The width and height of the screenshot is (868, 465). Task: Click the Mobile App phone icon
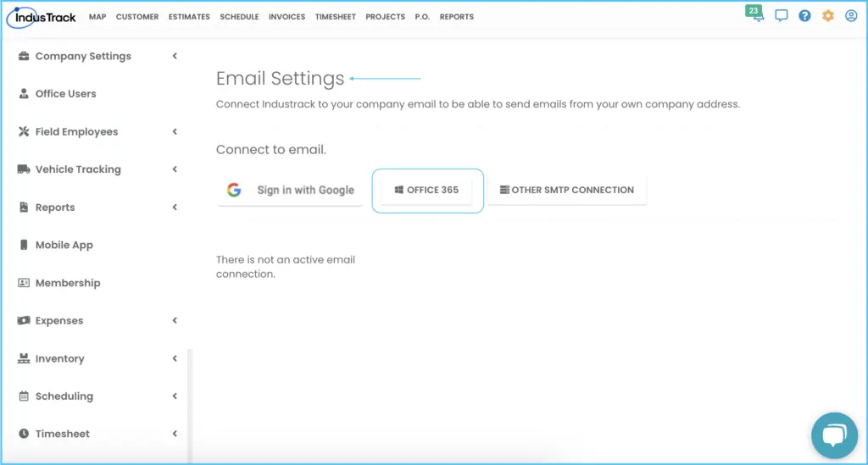coord(23,245)
